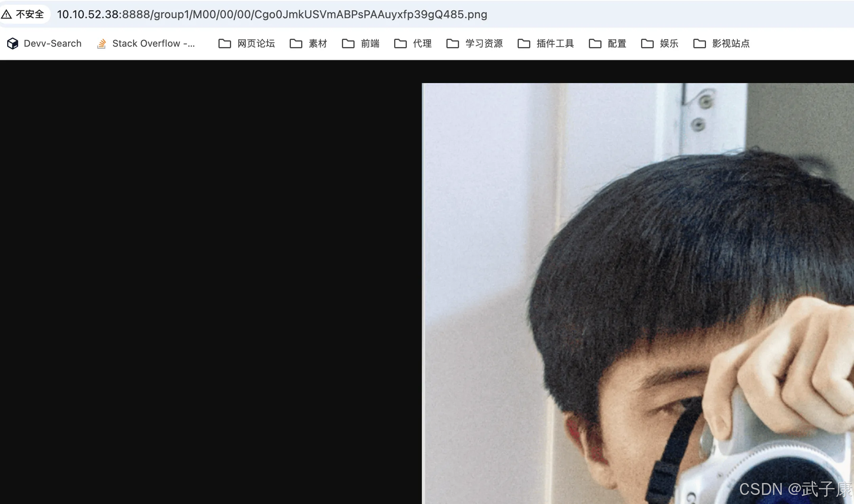Open the 不安全 site security chip
The width and height of the screenshot is (854, 504).
pos(29,15)
